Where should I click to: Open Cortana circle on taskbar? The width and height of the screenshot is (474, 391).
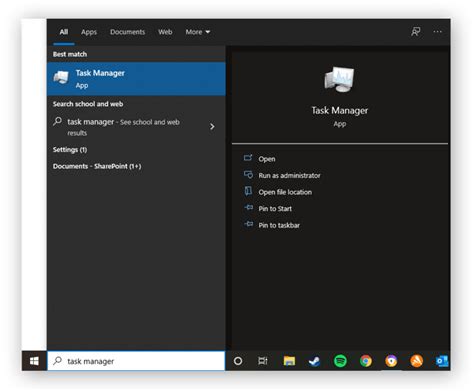coord(238,361)
